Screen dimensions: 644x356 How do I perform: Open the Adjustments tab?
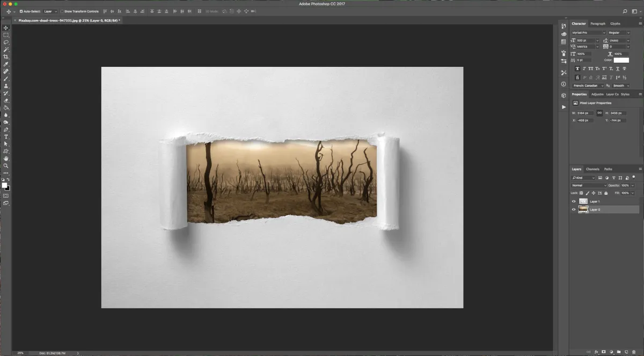597,94
